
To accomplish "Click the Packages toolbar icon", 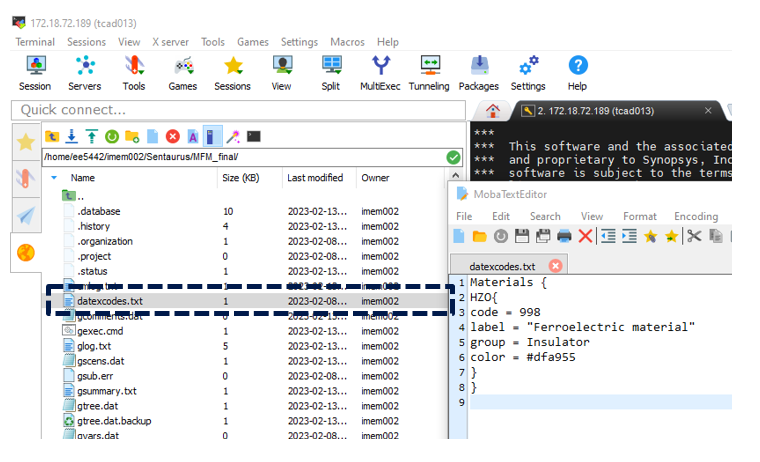I will coord(478,72).
